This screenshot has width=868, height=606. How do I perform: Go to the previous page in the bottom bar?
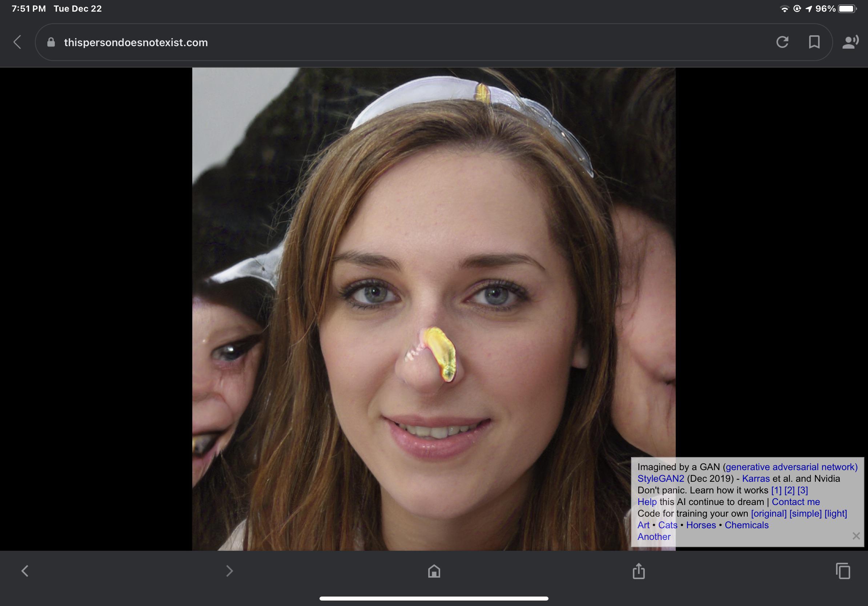click(x=25, y=571)
